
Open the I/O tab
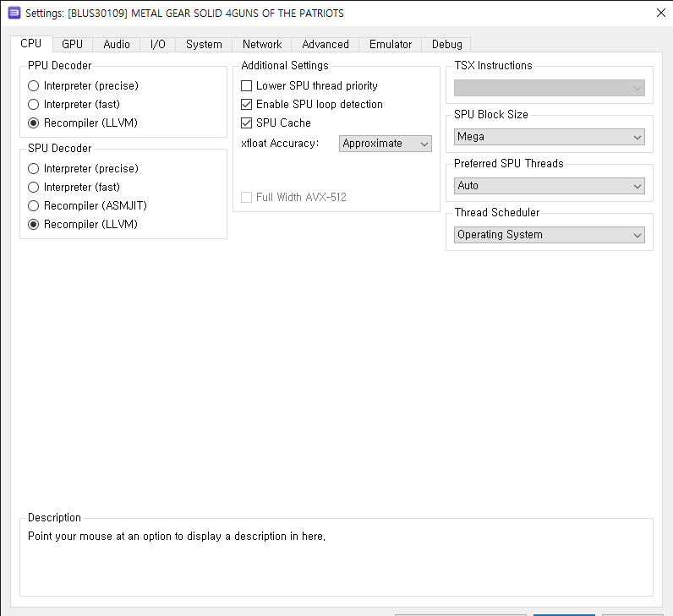point(157,44)
